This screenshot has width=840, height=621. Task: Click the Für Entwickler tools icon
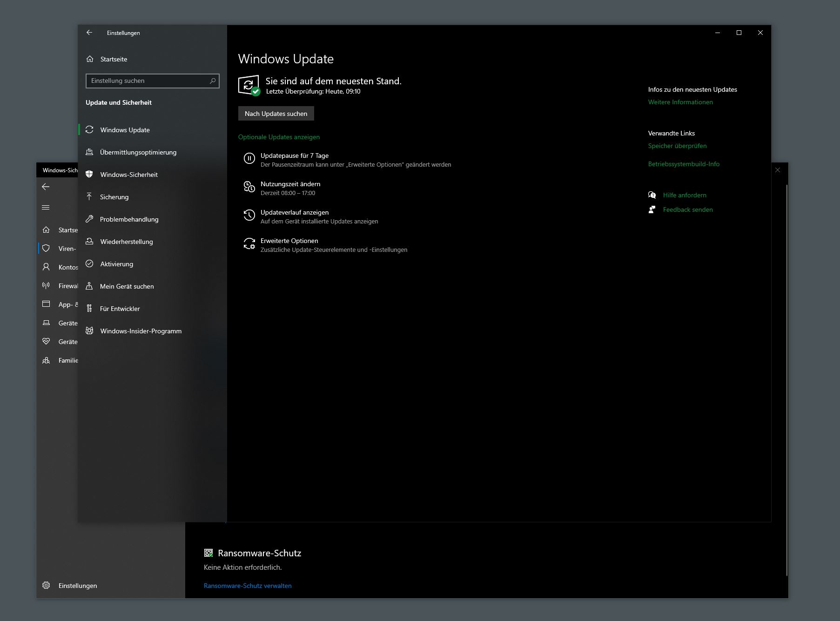89,309
